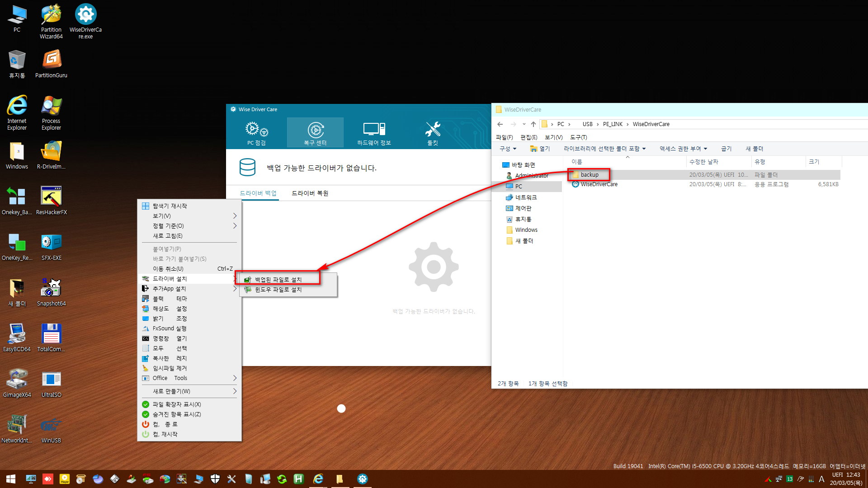Click 컴. 종료 shutdown entry
This screenshot has height=488, width=868.
tap(189, 424)
